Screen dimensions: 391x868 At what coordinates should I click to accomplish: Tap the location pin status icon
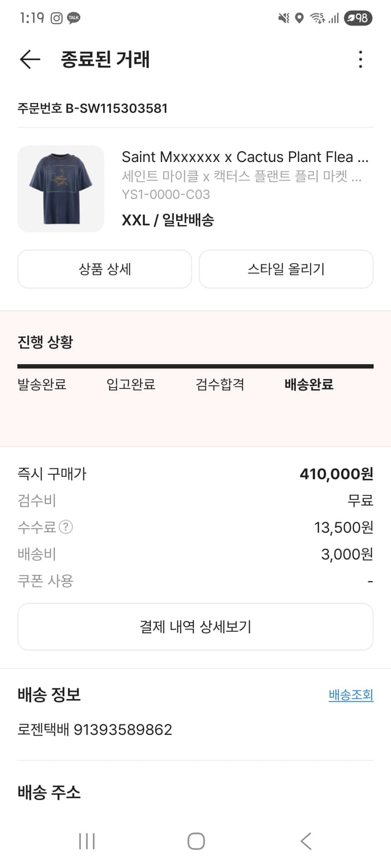click(x=298, y=18)
